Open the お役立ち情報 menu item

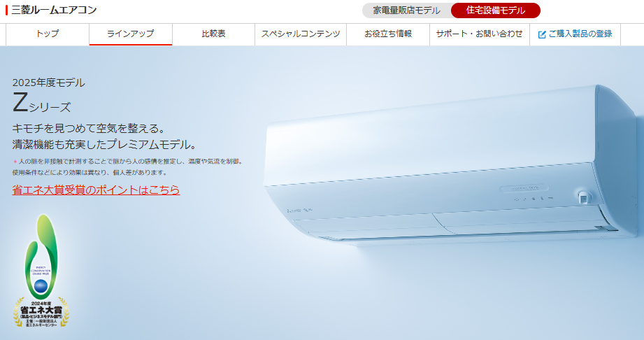click(388, 34)
